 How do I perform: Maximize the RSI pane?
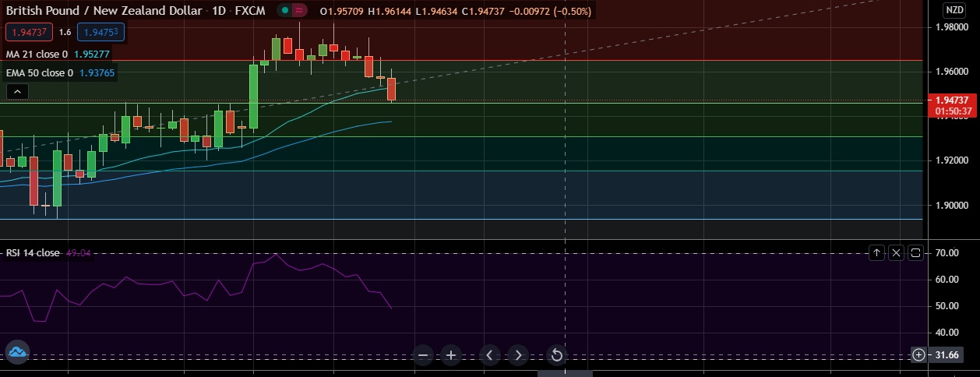[915, 252]
